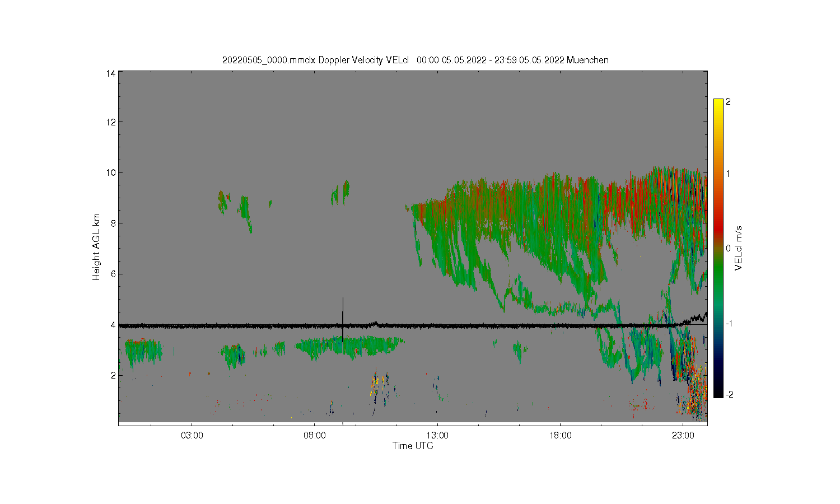This screenshot has height=504, width=840.
Task: Click the height axis label '6'
Action: click(113, 274)
